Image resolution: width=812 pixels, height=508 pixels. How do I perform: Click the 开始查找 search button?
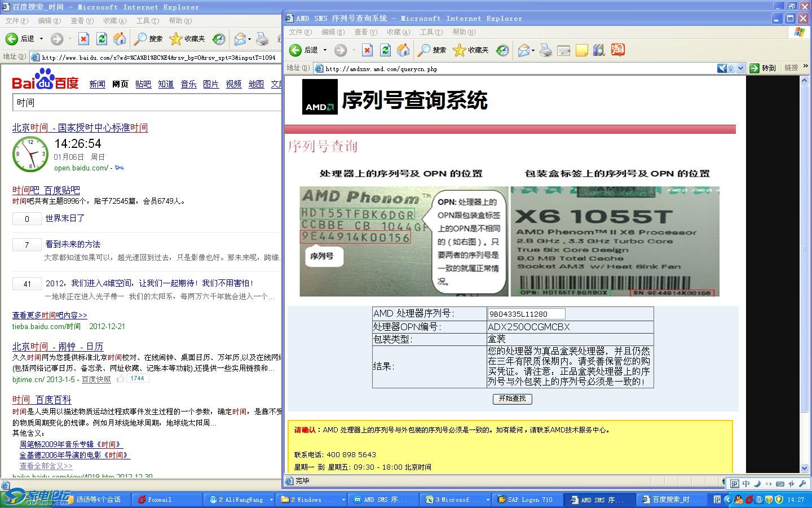click(512, 398)
